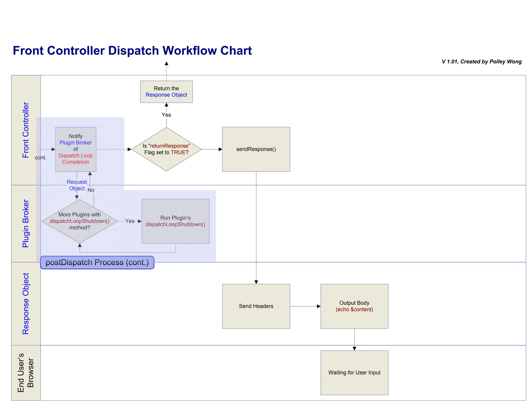Click the Notify Plugin Broker box
Screen dimensions: 532x411
[x=76, y=149]
